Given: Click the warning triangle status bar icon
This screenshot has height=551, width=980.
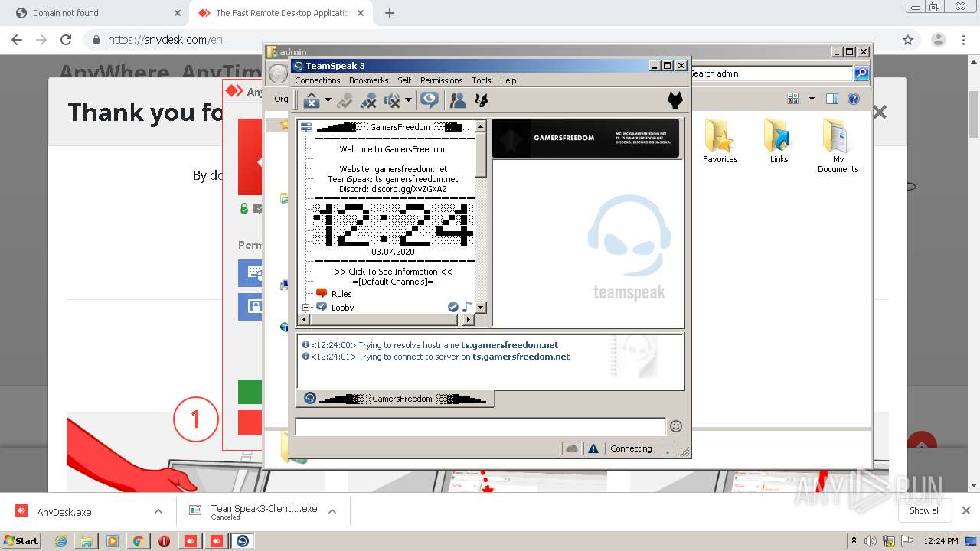Looking at the screenshot, I should click(593, 448).
